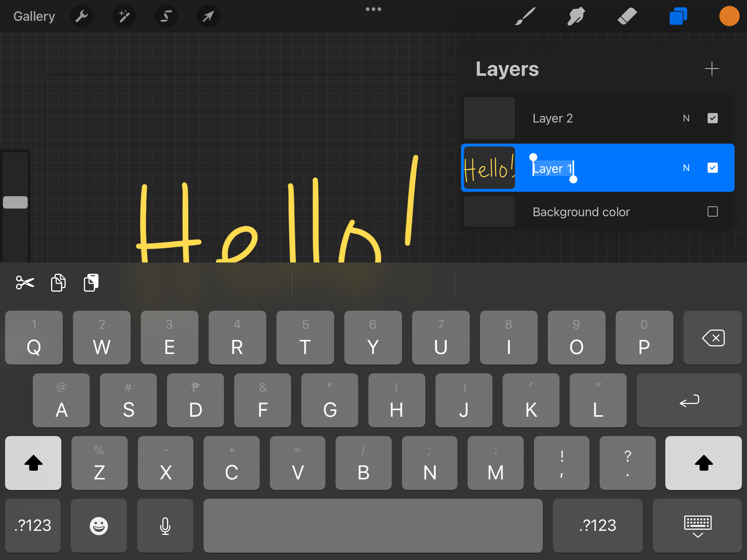Close the Layers panel icon
Image resolution: width=747 pixels, height=560 pixels.
pos(678,16)
